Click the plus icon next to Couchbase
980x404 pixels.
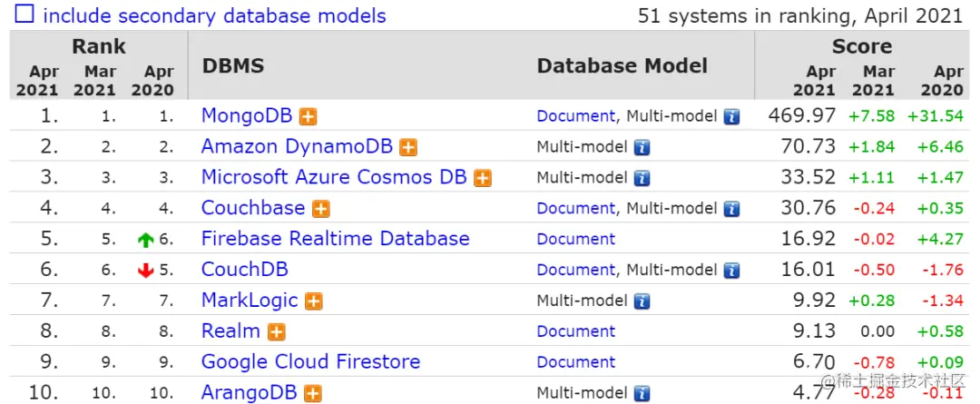[321, 210]
